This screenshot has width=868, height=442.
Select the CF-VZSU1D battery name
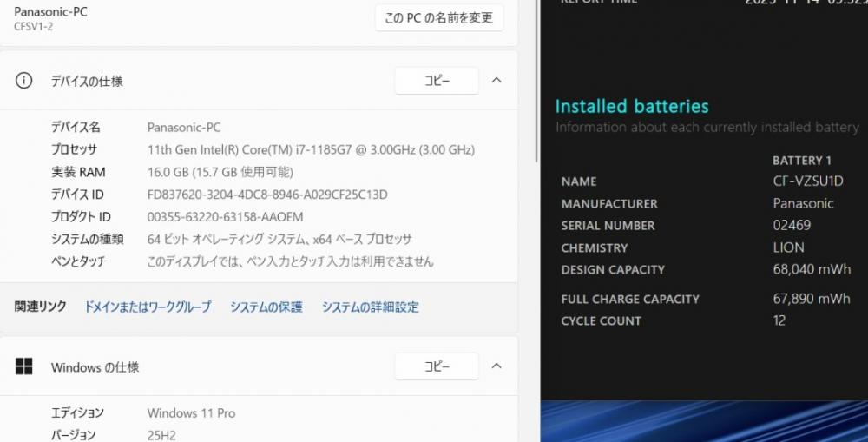pos(807,181)
